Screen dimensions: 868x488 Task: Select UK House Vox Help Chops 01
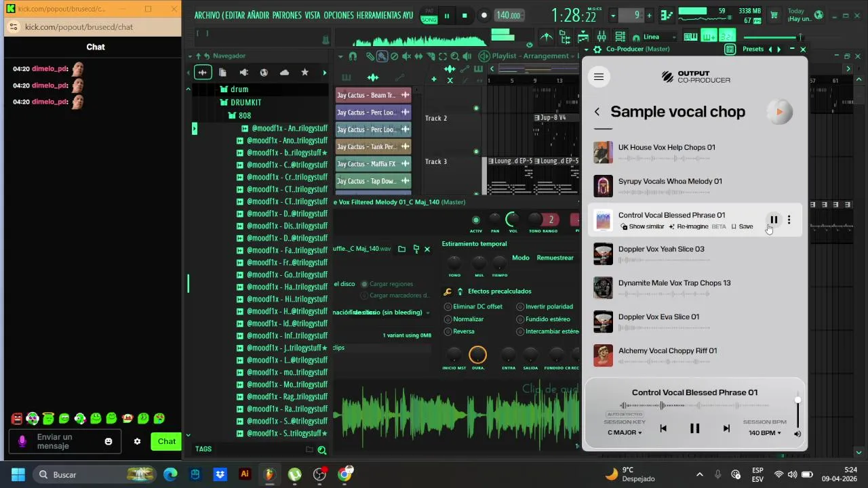coord(694,152)
